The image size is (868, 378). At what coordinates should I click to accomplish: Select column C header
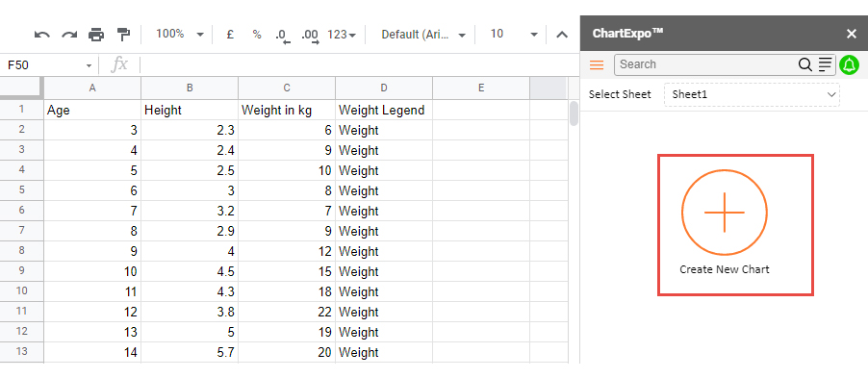click(x=287, y=88)
